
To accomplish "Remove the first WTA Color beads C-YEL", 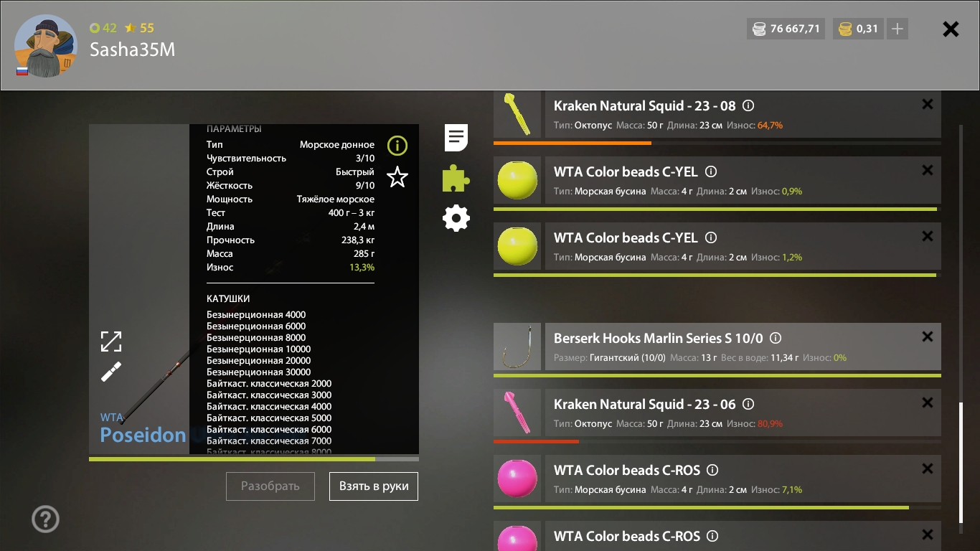I will (927, 171).
